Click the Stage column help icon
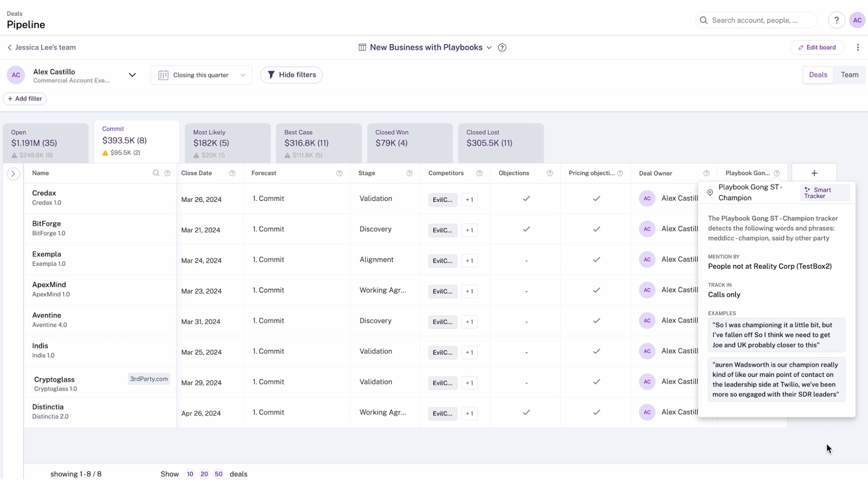Screen dimensions: 868x490 (409, 173)
